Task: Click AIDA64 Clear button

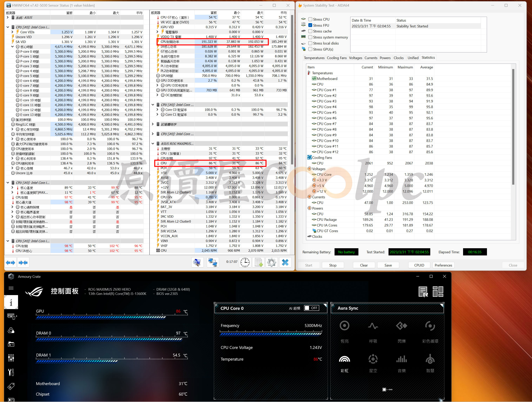Action: click(364, 265)
